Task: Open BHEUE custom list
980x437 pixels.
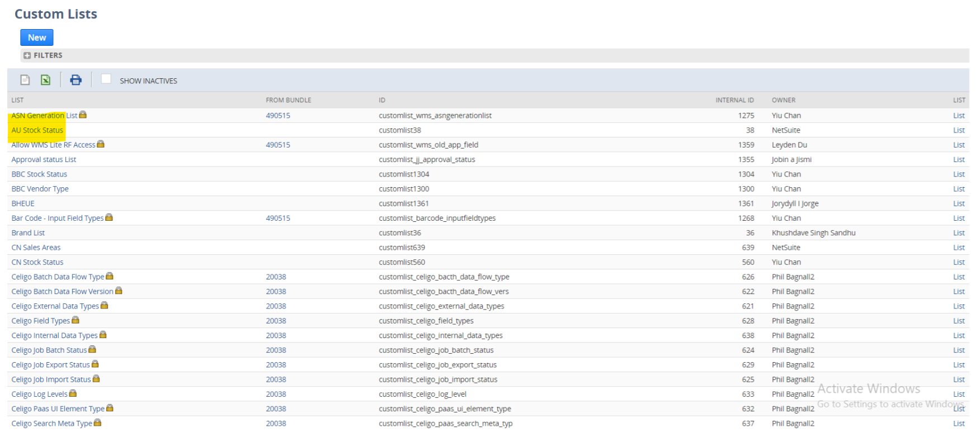Action: (x=23, y=203)
